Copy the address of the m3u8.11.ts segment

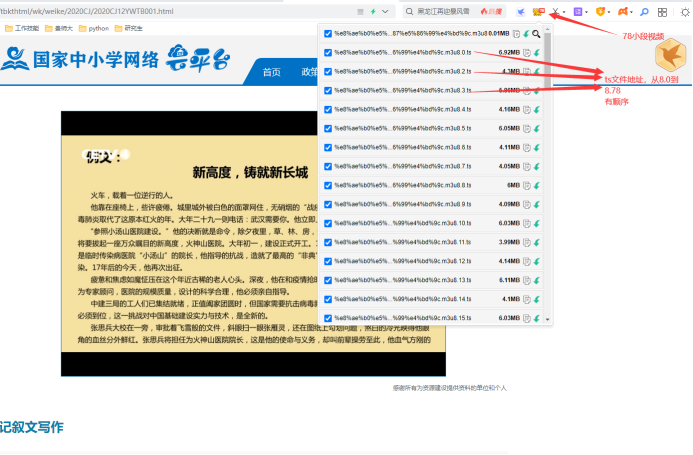click(527, 242)
